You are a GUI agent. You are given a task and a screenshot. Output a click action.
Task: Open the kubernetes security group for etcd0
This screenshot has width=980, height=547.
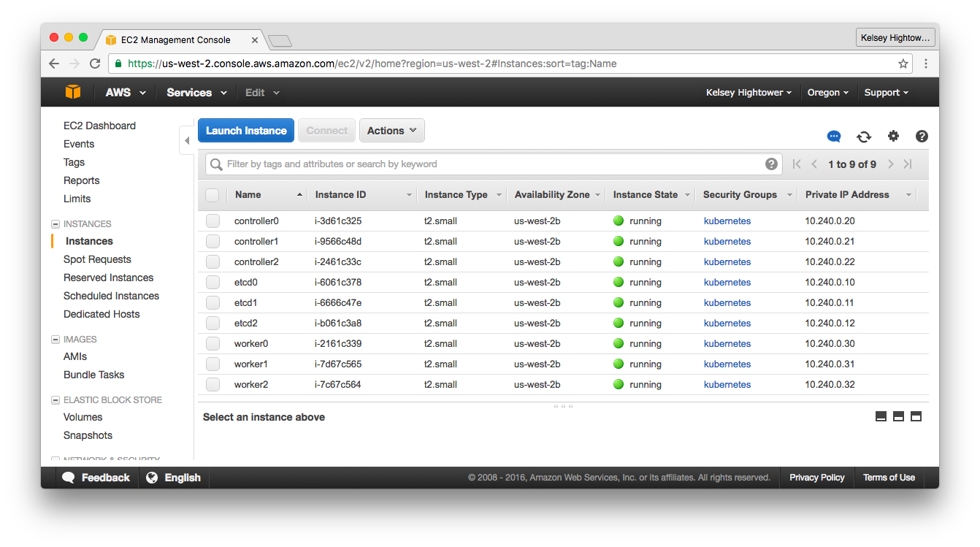click(x=727, y=282)
